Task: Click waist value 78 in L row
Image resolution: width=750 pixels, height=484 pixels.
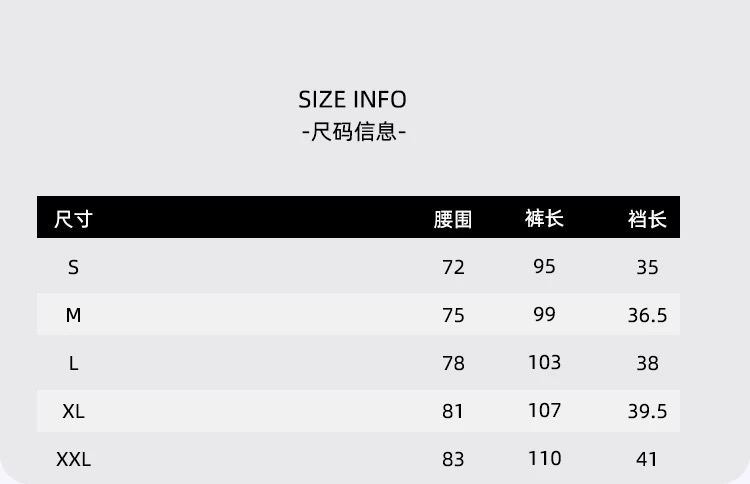Action: [453, 364]
